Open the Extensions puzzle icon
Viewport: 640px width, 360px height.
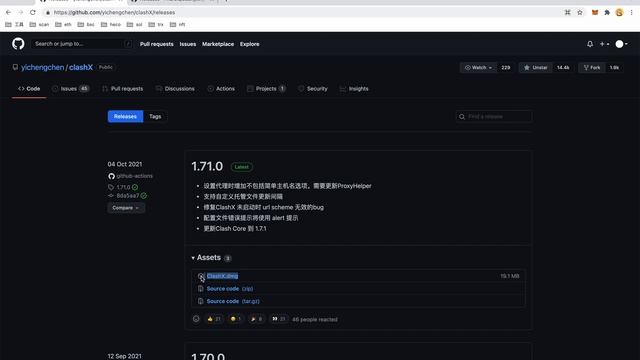607,13
